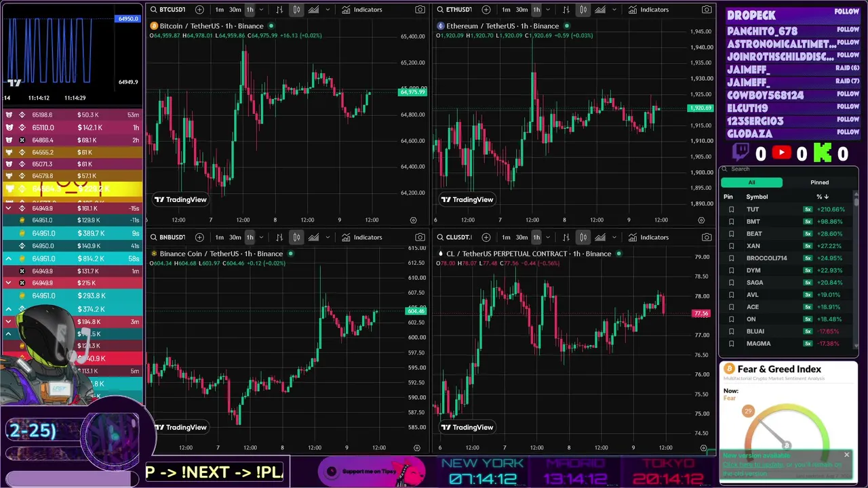This screenshot has width=868, height=488.
Task: Switch the BTCUSDT chart to 1m interval
Action: point(220,9)
